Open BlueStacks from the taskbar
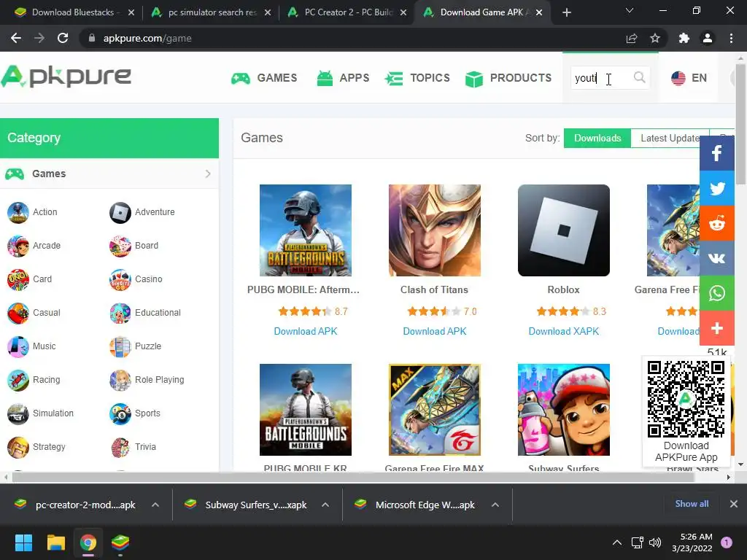Viewport: 747px width, 560px height. point(120,542)
